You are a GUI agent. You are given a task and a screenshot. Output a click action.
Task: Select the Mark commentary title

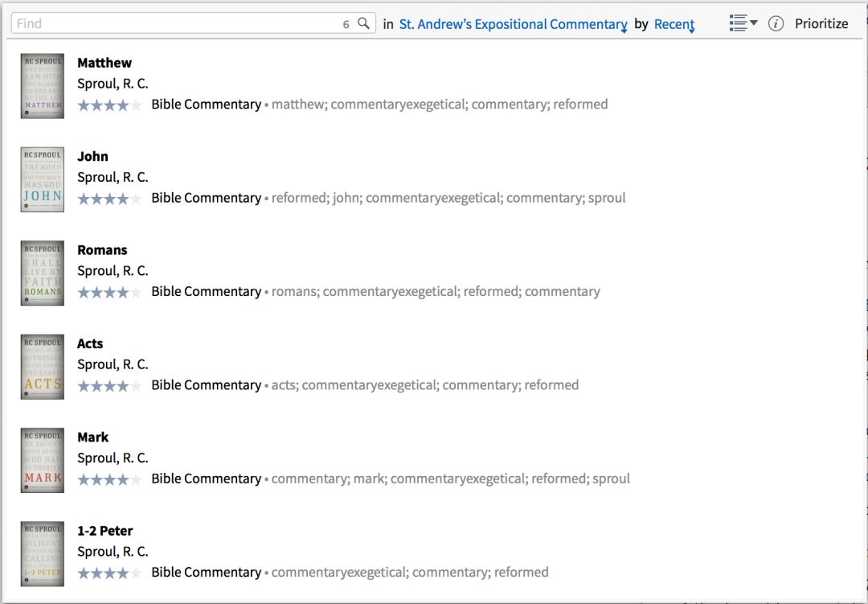(x=93, y=438)
